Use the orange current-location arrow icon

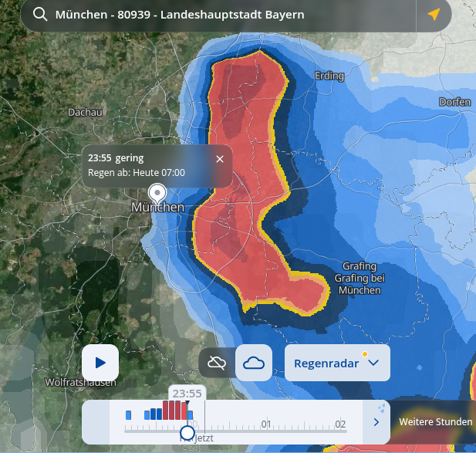(x=434, y=14)
